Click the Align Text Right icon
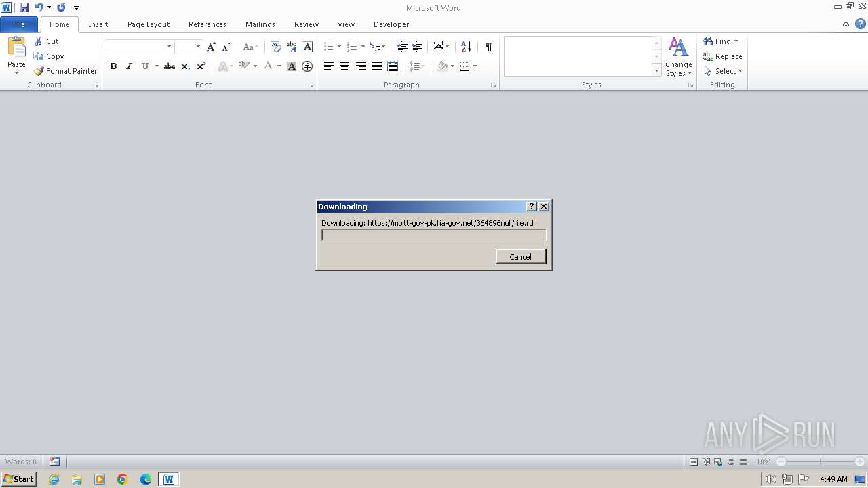868x488 pixels. click(361, 66)
